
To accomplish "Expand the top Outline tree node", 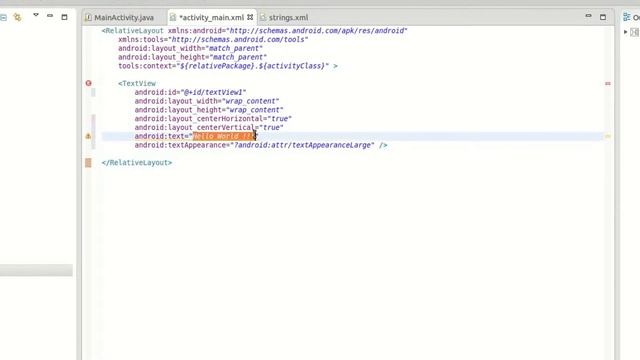I will click(626, 32).
